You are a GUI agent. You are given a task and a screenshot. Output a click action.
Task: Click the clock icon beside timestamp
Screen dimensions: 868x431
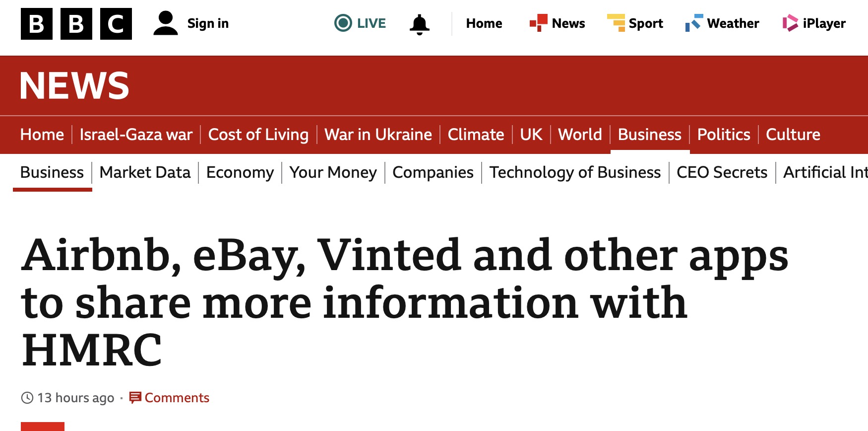[27, 398]
